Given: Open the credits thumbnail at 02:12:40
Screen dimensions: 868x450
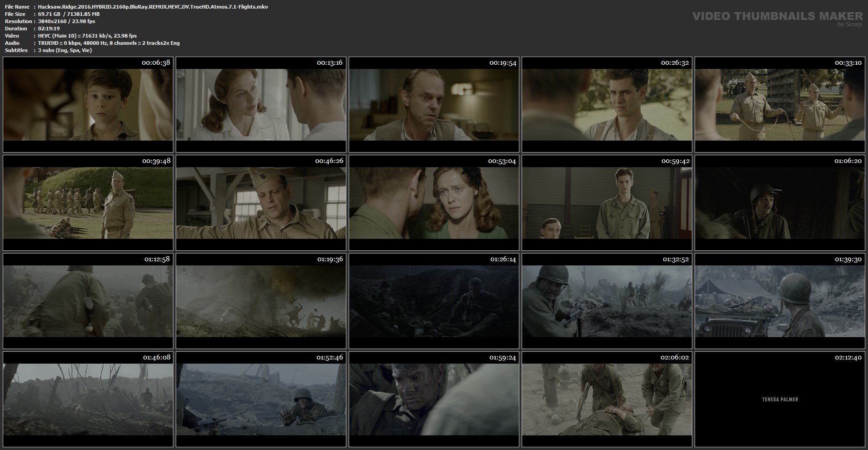Looking at the screenshot, I should (780, 399).
